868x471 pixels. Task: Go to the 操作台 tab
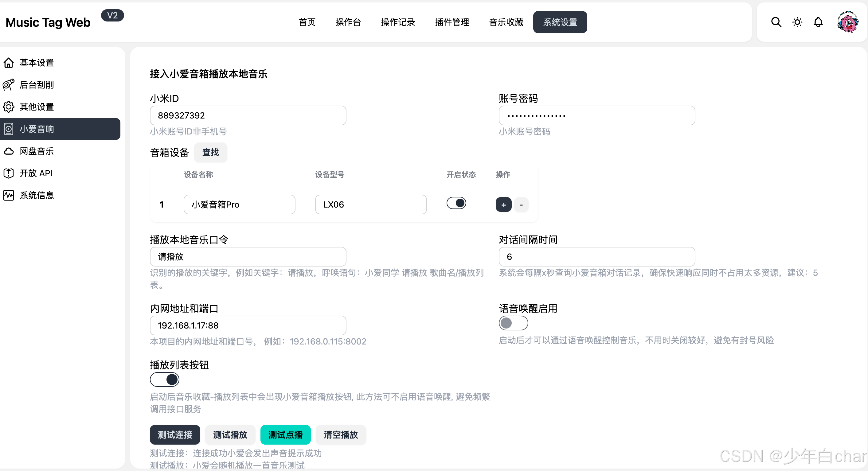348,22
